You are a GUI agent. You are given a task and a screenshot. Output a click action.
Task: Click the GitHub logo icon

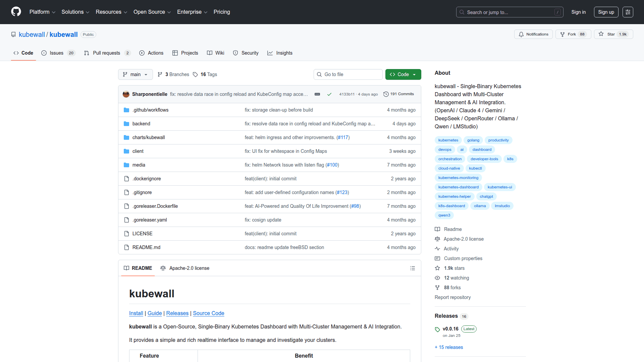coord(16,12)
